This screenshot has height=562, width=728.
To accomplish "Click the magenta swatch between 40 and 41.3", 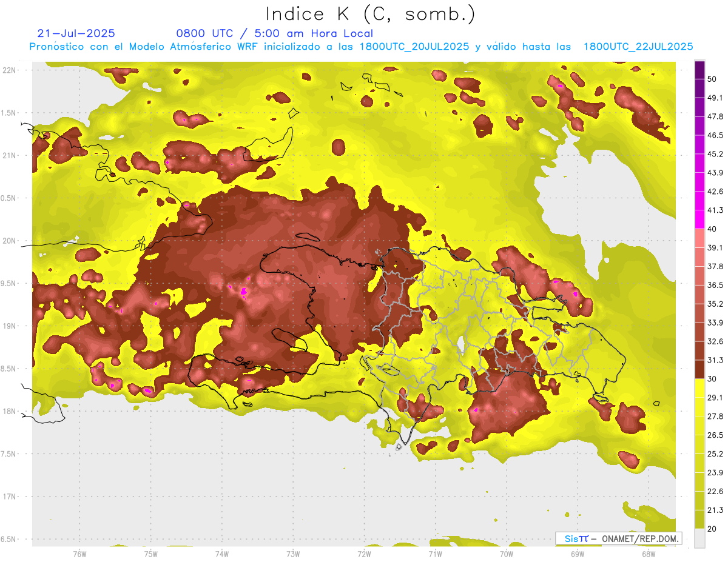I will pyautogui.click(x=699, y=219).
